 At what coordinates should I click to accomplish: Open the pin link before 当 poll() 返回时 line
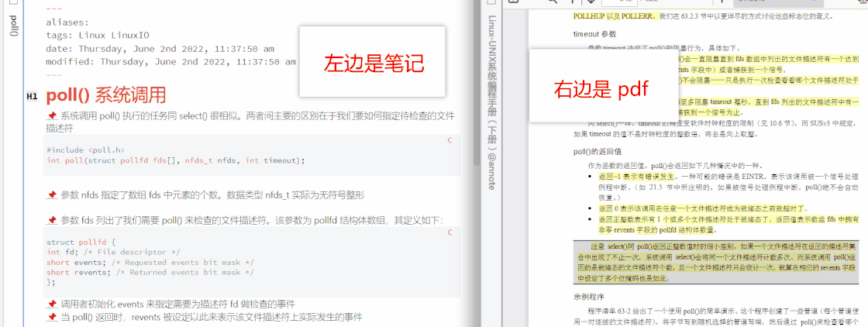[x=52, y=318]
